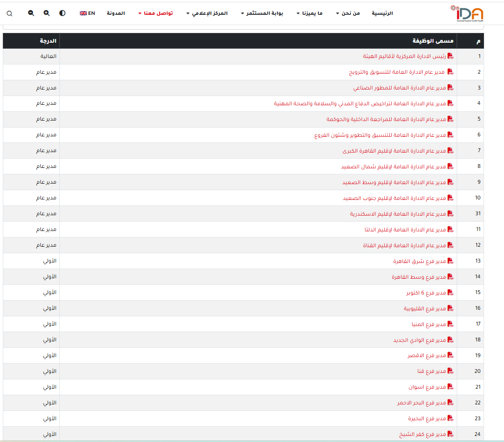Open the تواصل معنا menu
Viewport: 504px width, 442px height.
pos(155,13)
